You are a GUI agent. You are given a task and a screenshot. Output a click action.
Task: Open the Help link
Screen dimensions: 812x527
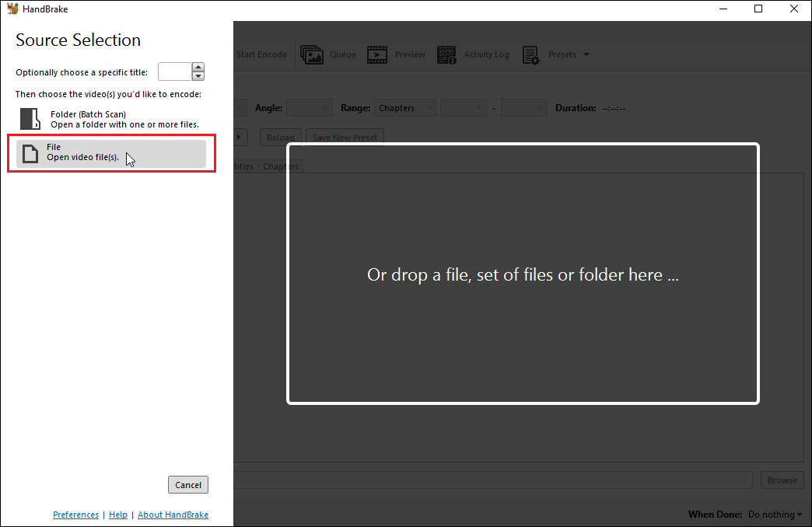click(x=118, y=515)
